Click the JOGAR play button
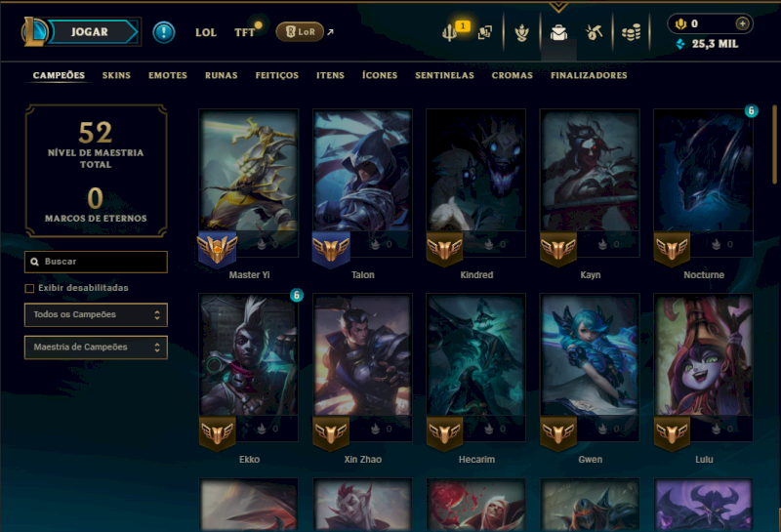 [92, 32]
